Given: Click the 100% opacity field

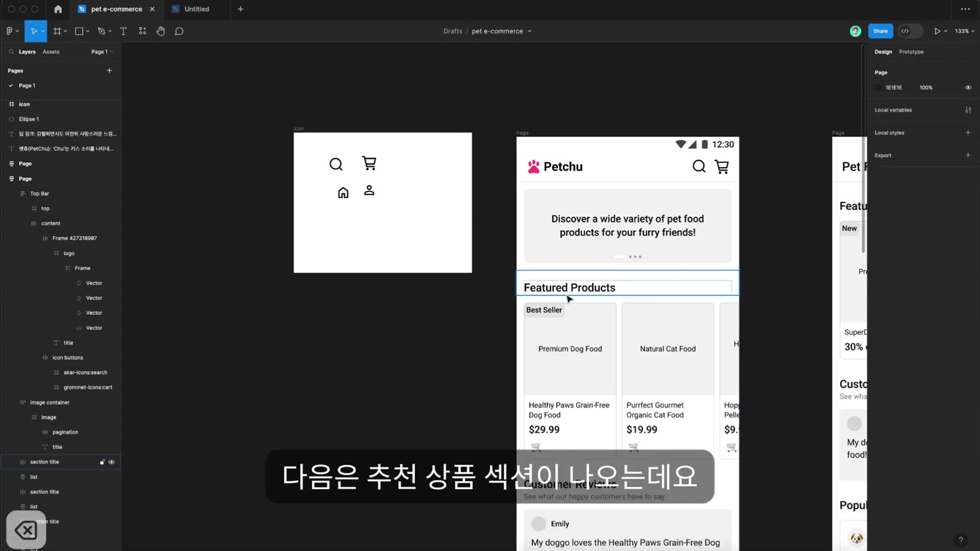Looking at the screenshot, I should point(926,87).
